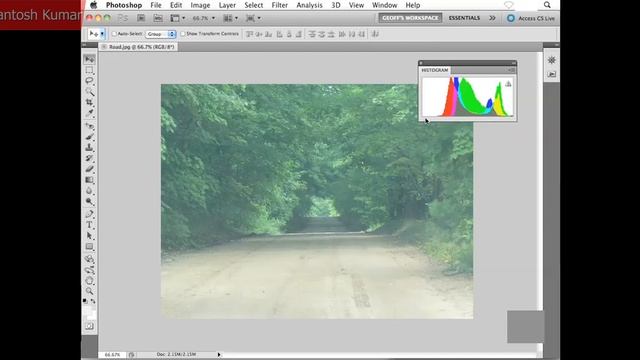
Task: Set the foreground color swatch
Action: [88, 311]
